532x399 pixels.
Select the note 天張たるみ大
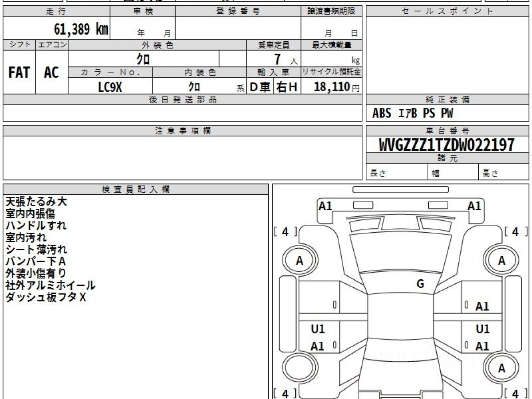(x=36, y=202)
